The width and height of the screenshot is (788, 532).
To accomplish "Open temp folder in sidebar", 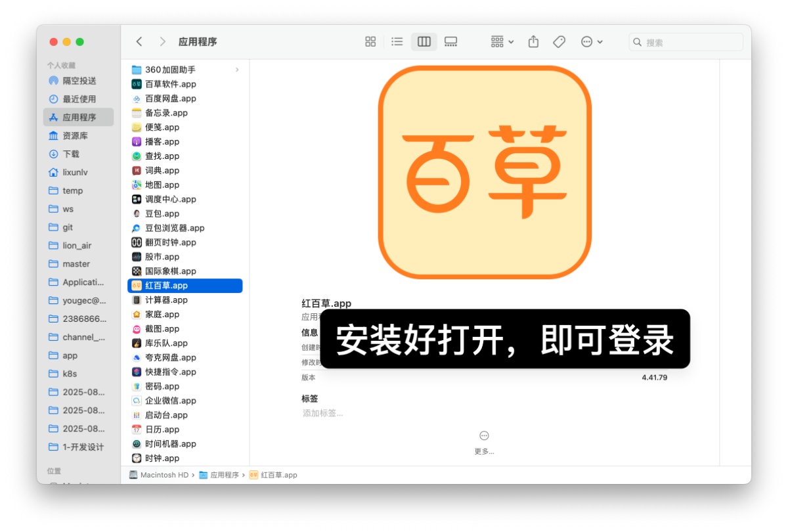I will click(x=79, y=191).
